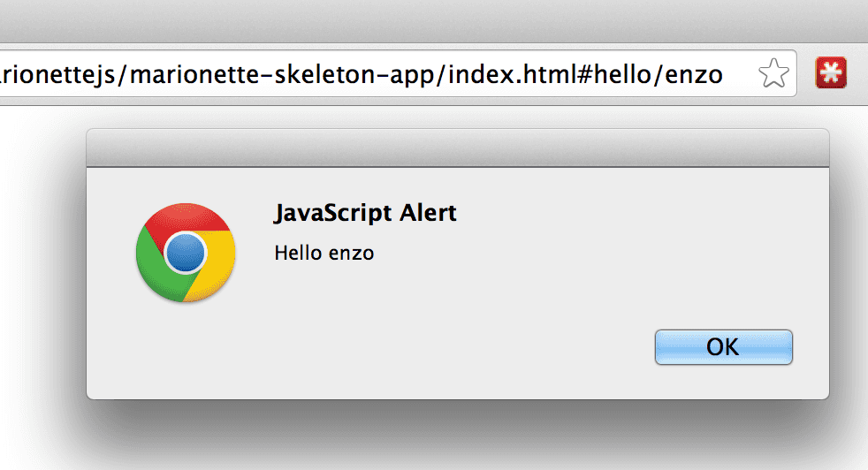Click the bookmark star icon in address bar

(x=773, y=73)
